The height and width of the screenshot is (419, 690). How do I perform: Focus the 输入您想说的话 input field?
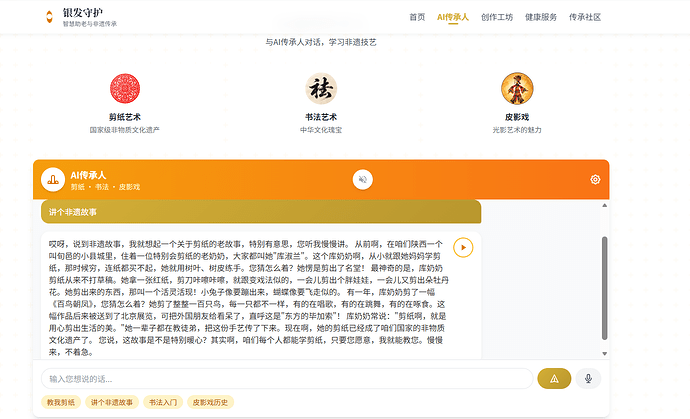(x=287, y=379)
